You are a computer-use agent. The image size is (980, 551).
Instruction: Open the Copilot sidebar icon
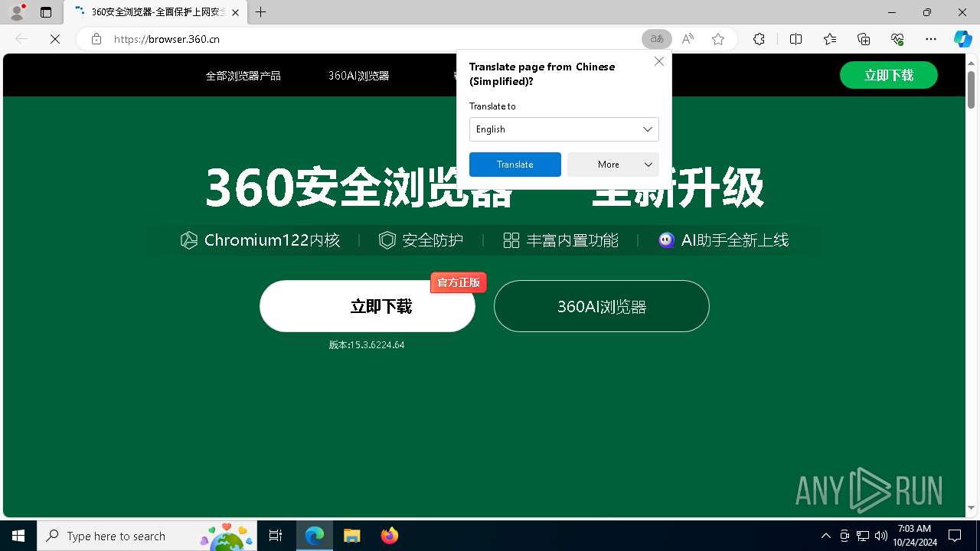(962, 39)
